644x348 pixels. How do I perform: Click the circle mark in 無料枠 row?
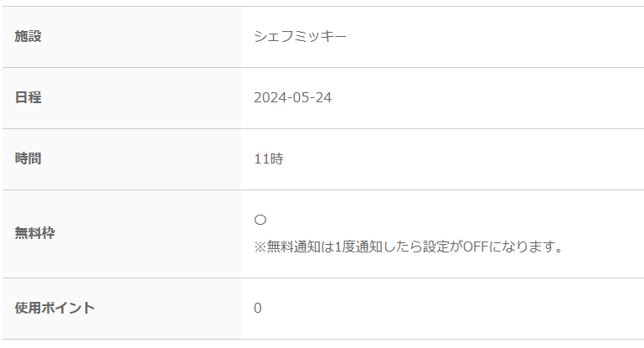pyautogui.click(x=260, y=220)
